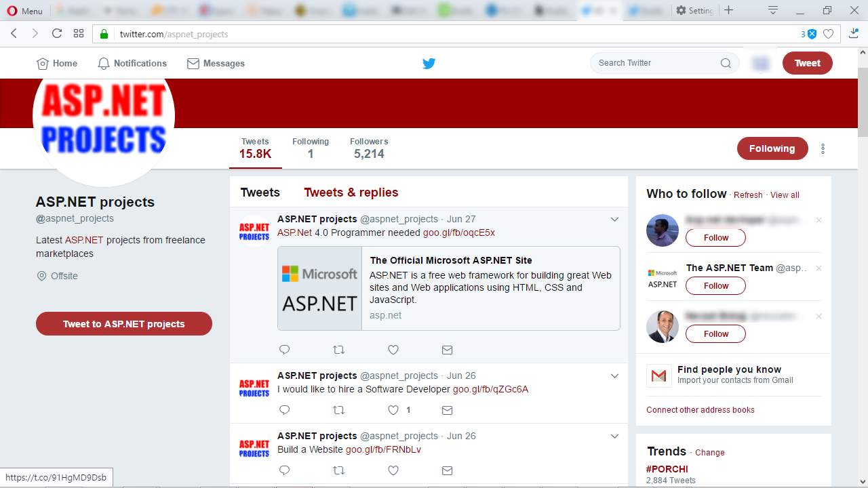Viewport: 868px width, 488px height.
Task: Switch to Tweets & replies tab
Action: (351, 192)
